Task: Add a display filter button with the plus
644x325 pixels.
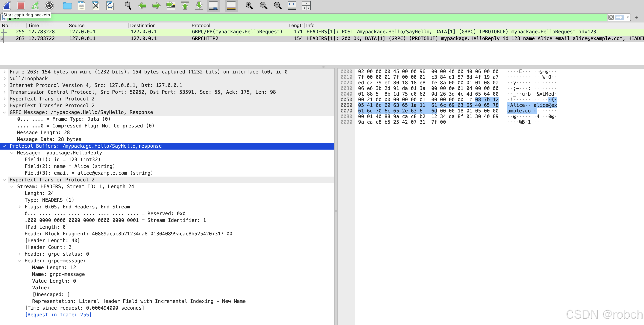Action: (x=637, y=17)
